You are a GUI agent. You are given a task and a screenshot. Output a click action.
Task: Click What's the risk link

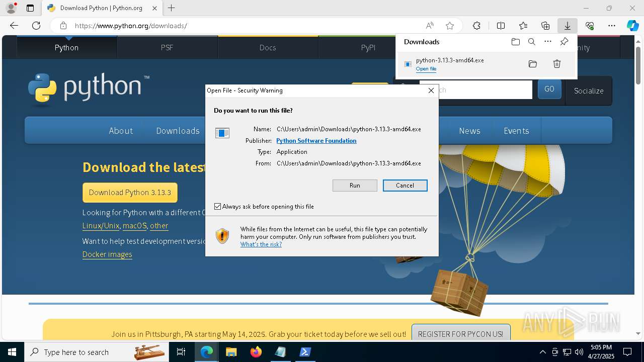261,244
